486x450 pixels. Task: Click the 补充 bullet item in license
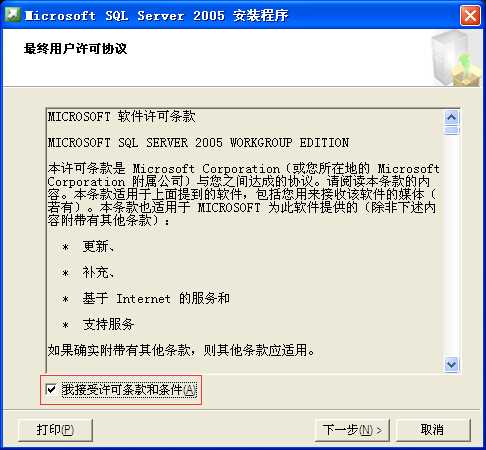98,273
